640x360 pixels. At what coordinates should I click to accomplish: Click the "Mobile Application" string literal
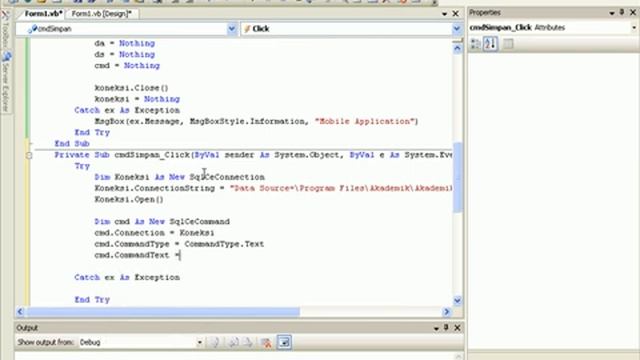coord(365,121)
